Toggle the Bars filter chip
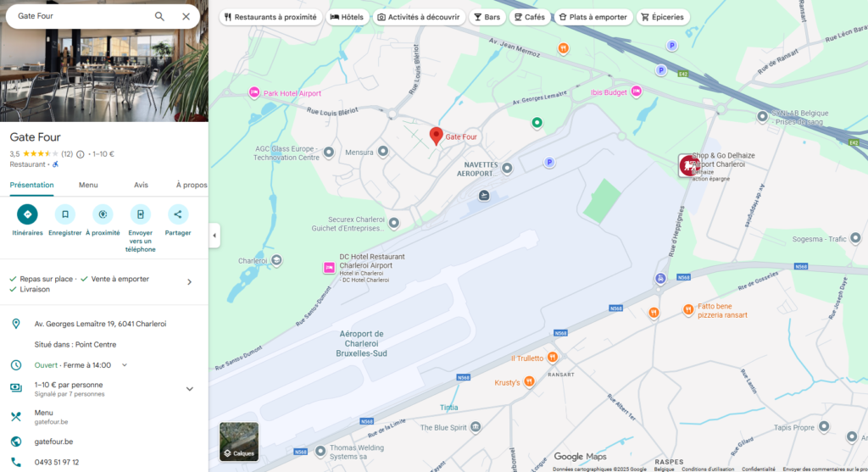868x472 pixels. (x=487, y=17)
